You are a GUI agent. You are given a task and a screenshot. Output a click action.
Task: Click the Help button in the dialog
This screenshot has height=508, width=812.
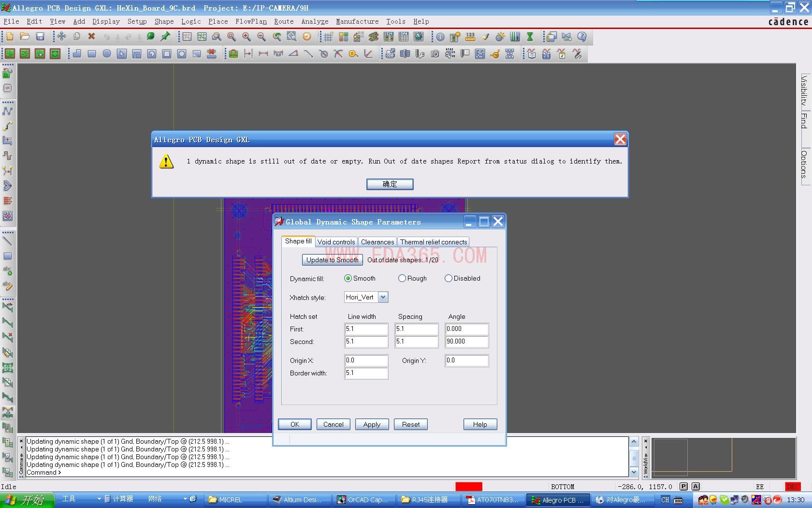pos(480,424)
